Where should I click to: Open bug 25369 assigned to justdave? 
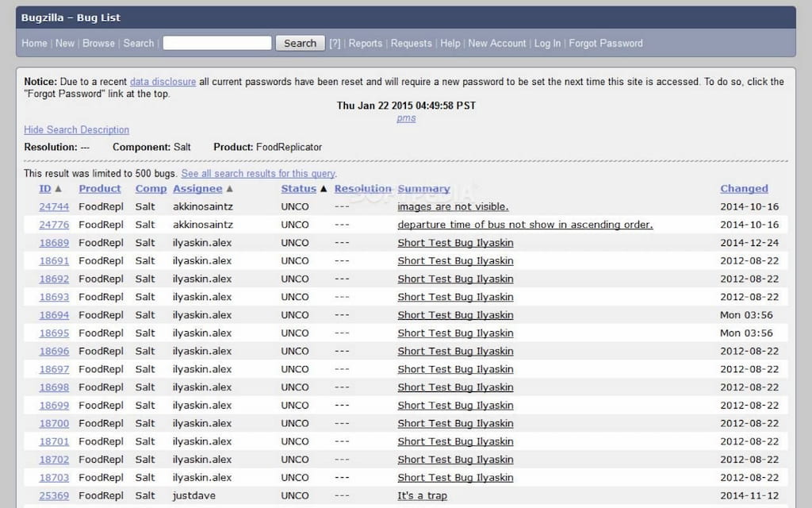click(53, 495)
